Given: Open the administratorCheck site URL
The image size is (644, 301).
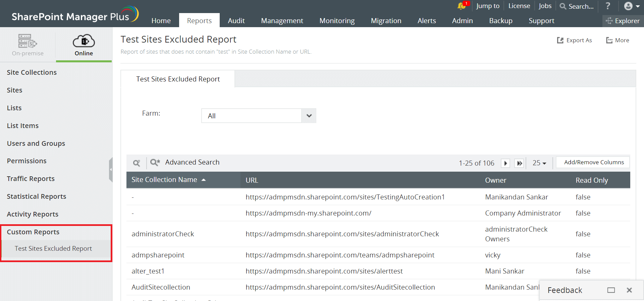Looking at the screenshot, I should tap(342, 234).
